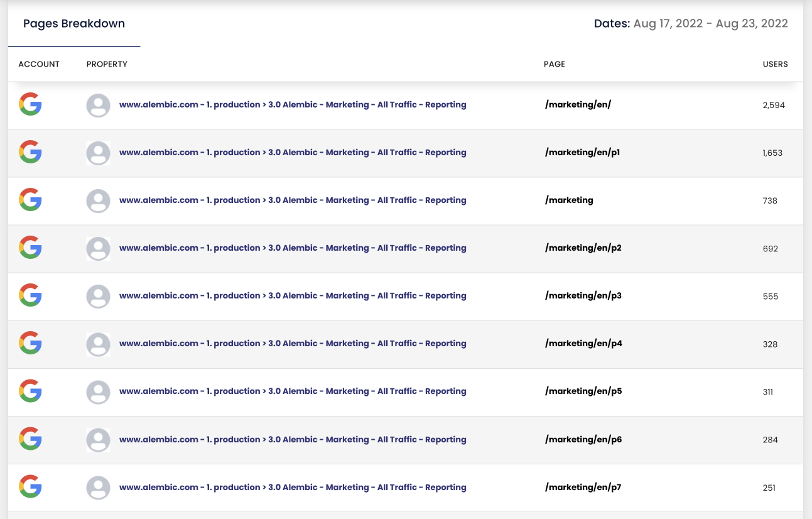Image resolution: width=812 pixels, height=519 pixels.
Task: Click the 311 users value
Action: pos(768,392)
